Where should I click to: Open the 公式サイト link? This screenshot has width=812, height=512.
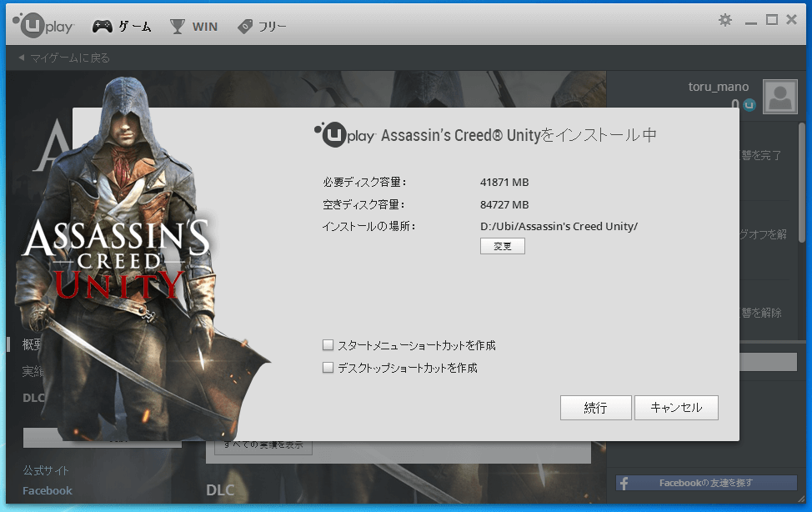(46, 469)
